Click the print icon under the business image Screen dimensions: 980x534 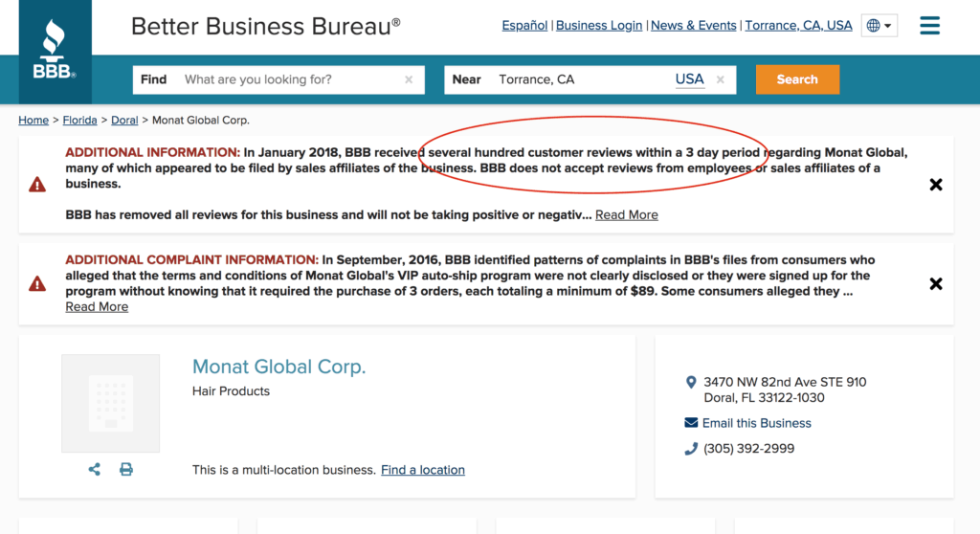coord(126,469)
